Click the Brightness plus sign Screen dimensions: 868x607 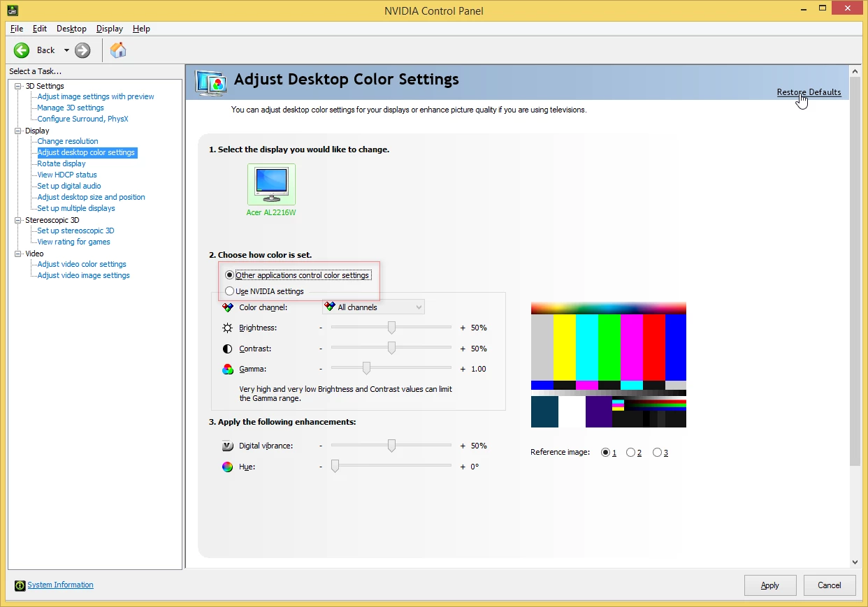pos(463,328)
